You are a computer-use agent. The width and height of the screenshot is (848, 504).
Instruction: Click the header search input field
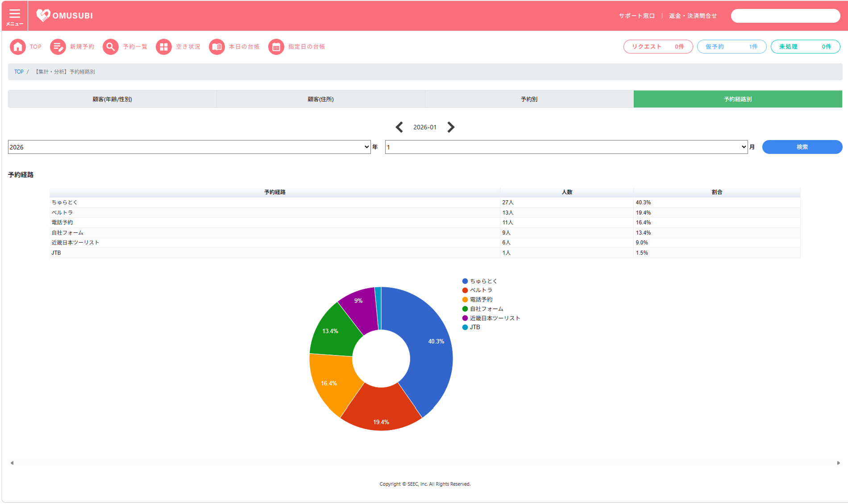click(x=786, y=16)
